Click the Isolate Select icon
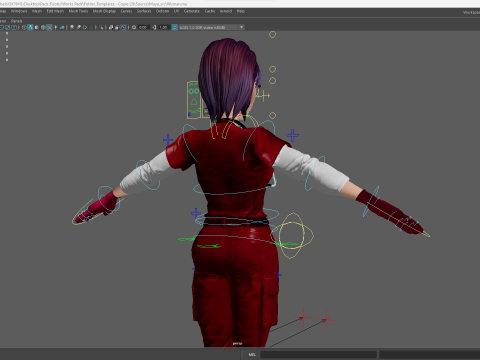480x360 pixels. coord(101,27)
